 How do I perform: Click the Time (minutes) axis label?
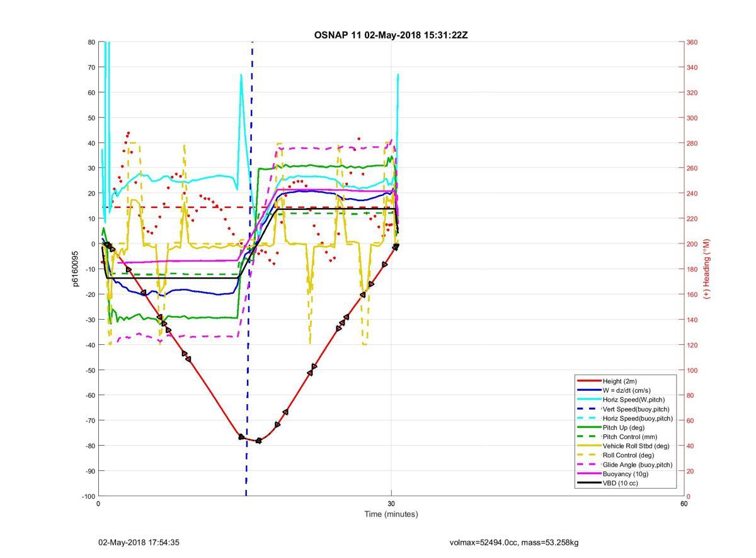point(391,514)
